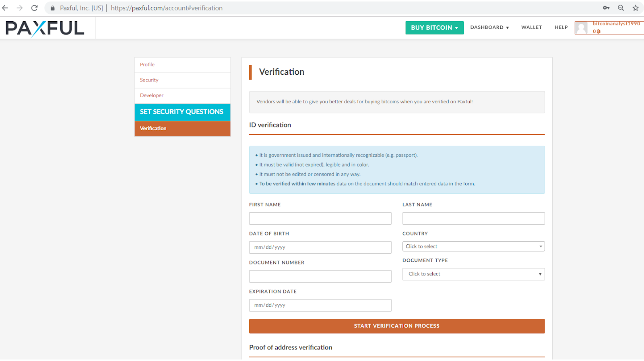The image size is (644, 361).
Task: Open Developer section in sidebar
Action: pyautogui.click(x=182, y=95)
